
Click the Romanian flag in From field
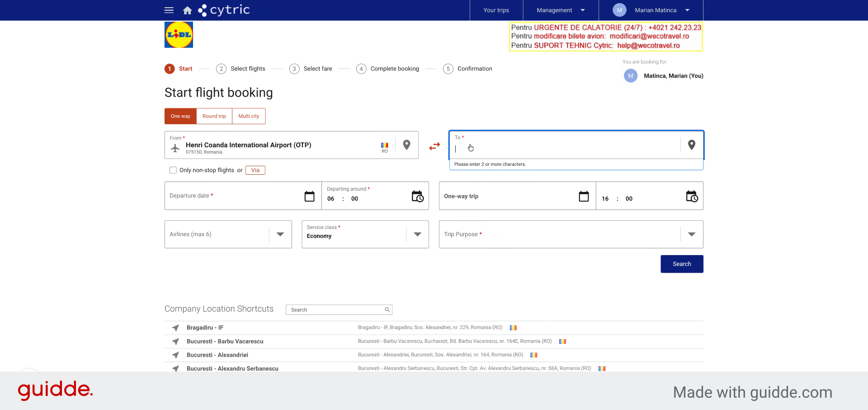click(x=385, y=145)
